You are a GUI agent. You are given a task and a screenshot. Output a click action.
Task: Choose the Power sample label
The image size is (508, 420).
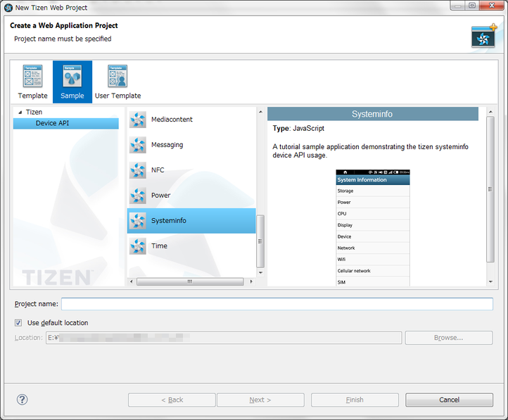click(160, 196)
